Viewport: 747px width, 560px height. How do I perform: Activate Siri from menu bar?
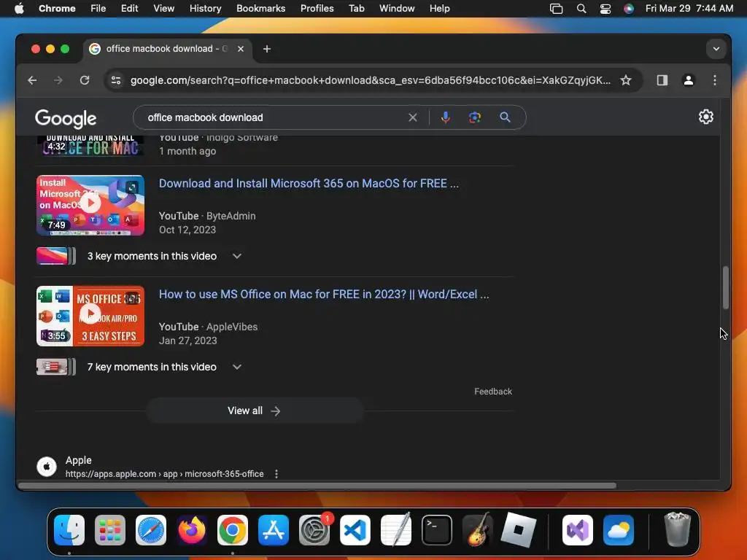point(629,9)
